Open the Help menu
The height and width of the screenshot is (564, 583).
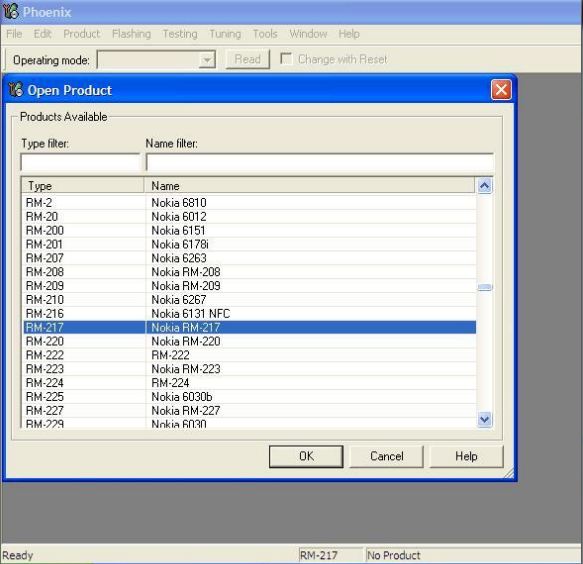[x=349, y=34]
